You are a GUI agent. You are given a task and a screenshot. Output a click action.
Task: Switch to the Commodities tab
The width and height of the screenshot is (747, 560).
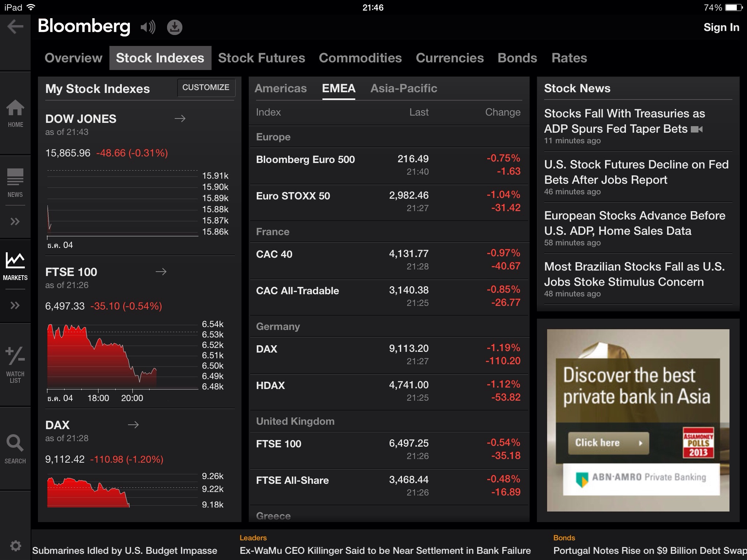click(x=360, y=58)
